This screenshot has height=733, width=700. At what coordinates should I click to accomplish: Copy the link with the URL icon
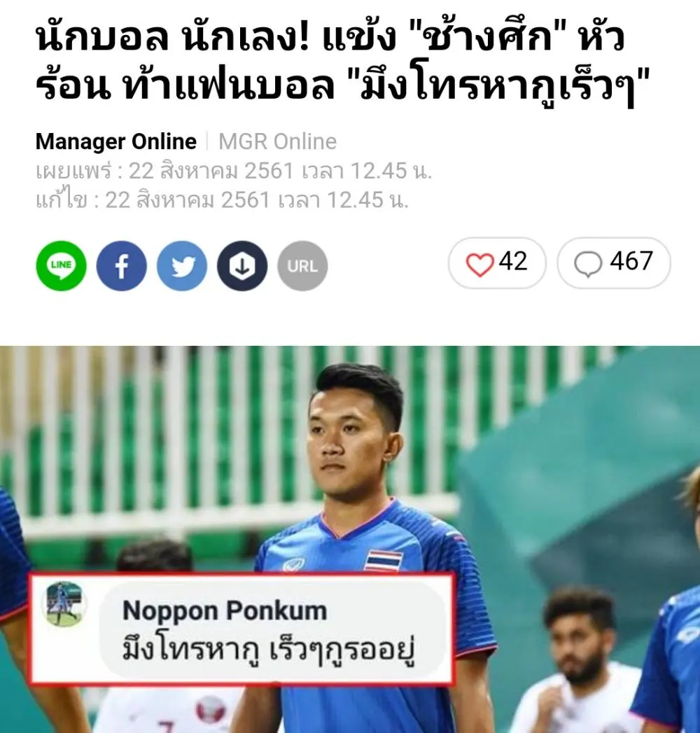tap(302, 266)
